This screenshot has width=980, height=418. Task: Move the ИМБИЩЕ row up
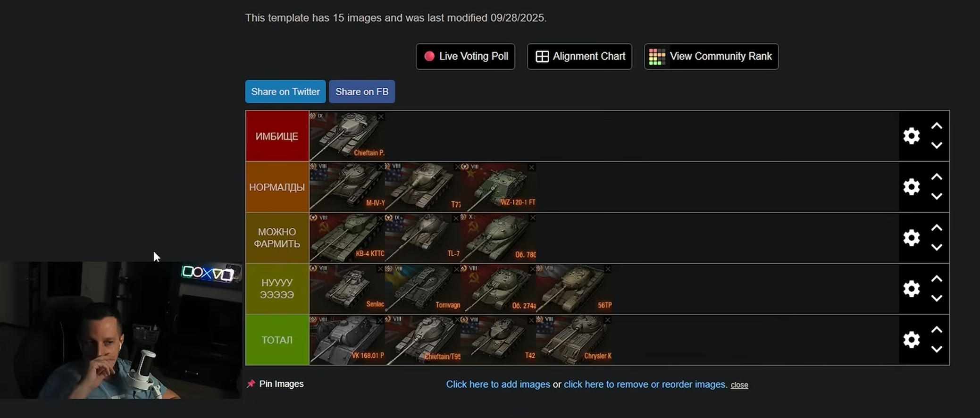tap(937, 126)
